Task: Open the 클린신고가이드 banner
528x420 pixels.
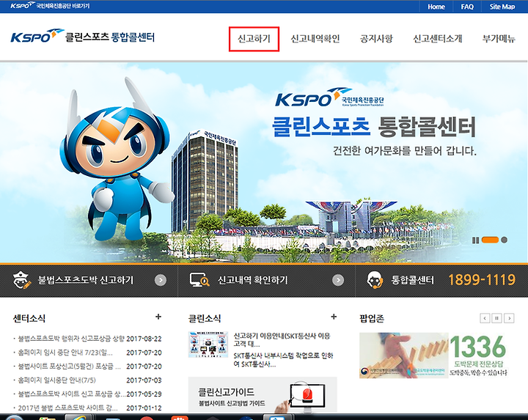Action: [263, 395]
